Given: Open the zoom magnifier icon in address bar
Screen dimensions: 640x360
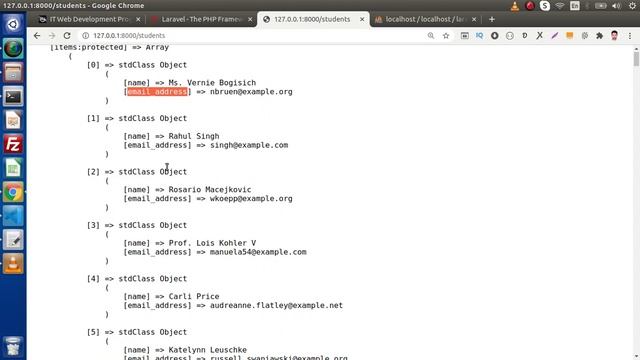Looking at the screenshot, I should [x=431, y=36].
